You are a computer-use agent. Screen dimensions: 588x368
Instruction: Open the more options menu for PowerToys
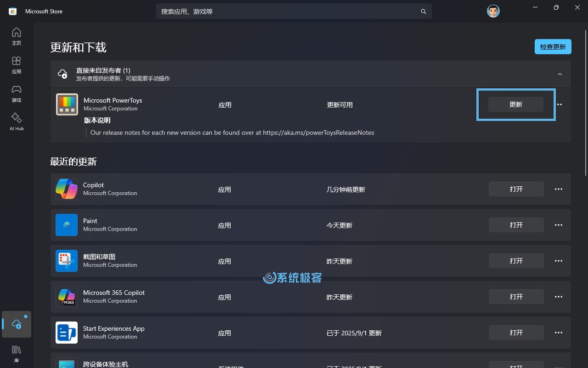point(559,104)
